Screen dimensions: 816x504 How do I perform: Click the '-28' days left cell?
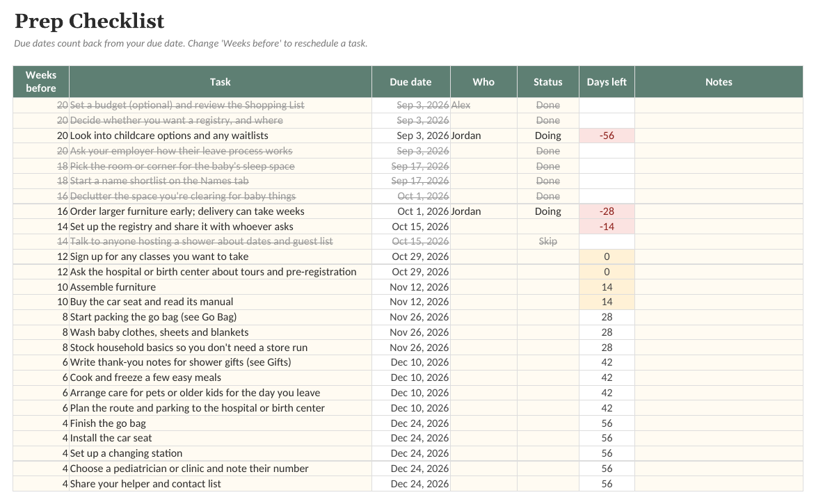pyautogui.click(x=607, y=211)
